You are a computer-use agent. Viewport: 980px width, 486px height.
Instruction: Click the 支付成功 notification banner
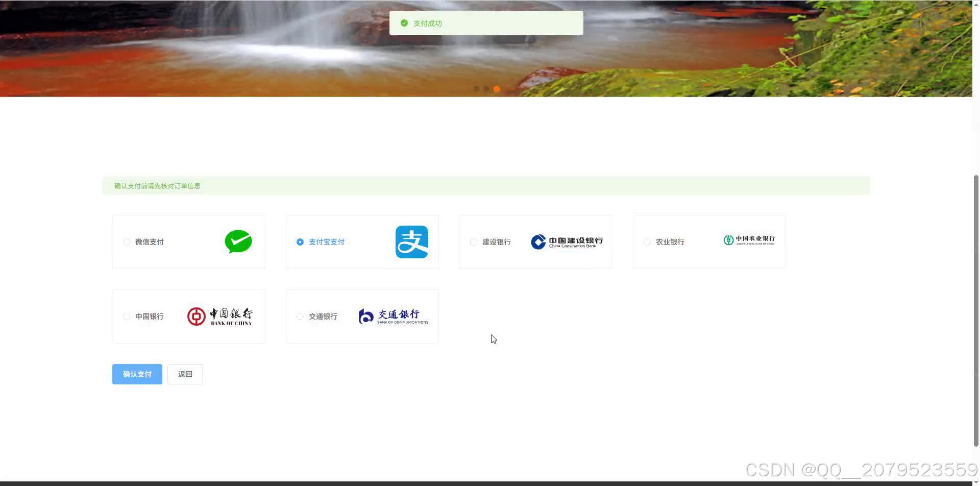485,23
